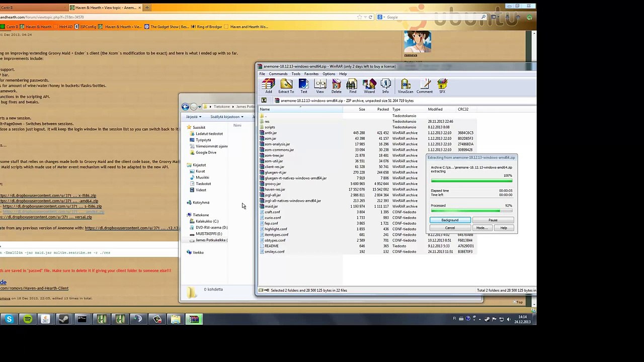Image resolution: width=644 pixels, height=362 pixels.
Task: Click ISPConfig bookmark in browser bar
Action: point(86,27)
